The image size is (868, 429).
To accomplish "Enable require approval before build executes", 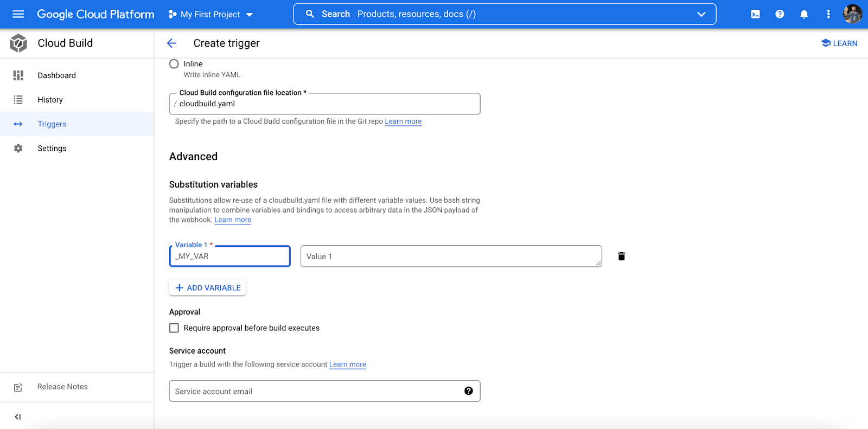I will coord(174,328).
